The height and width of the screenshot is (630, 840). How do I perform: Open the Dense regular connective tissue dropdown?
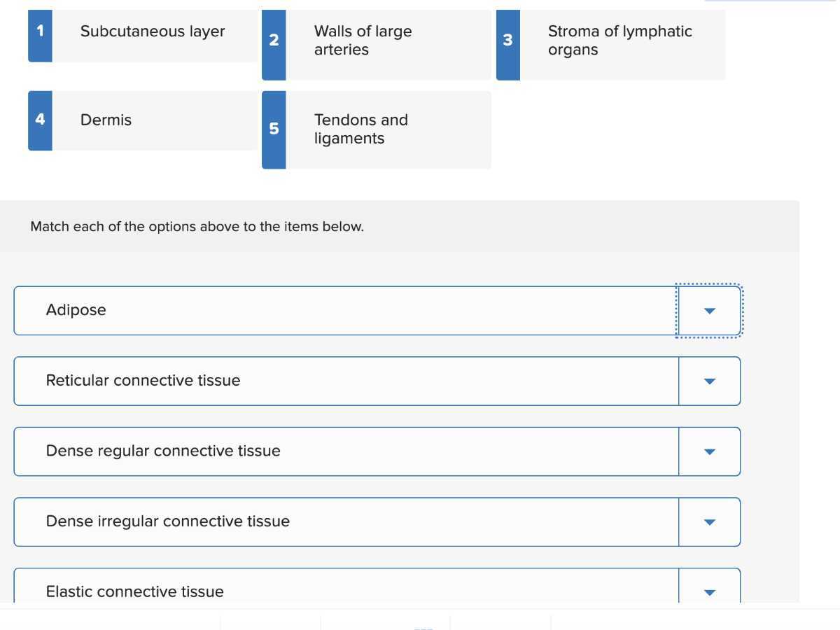(709, 451)
